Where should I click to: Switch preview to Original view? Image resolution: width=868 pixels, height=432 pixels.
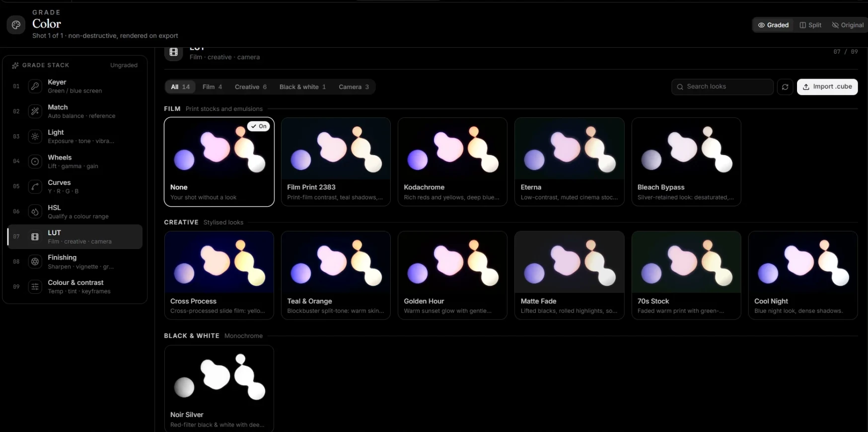[x=848, y=25]
